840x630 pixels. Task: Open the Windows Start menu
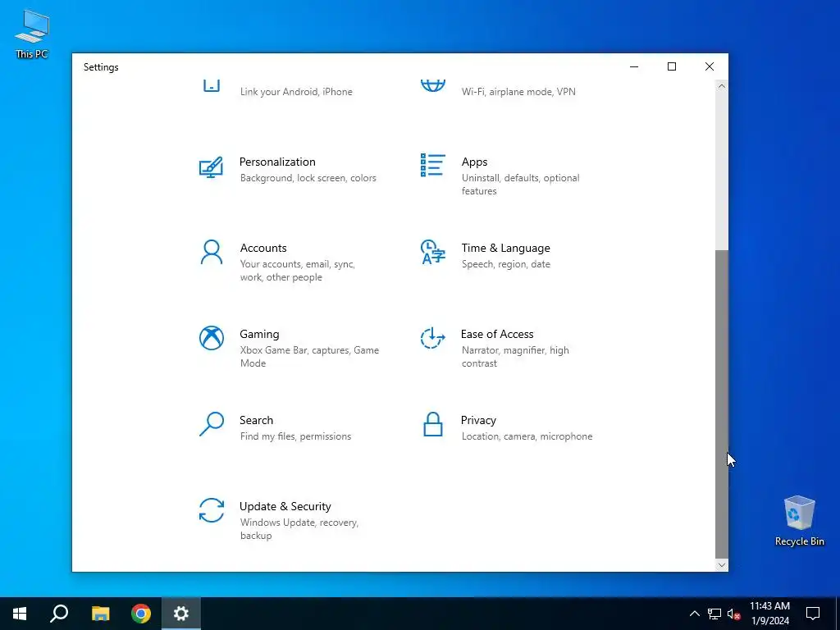(x=20, y=614)
